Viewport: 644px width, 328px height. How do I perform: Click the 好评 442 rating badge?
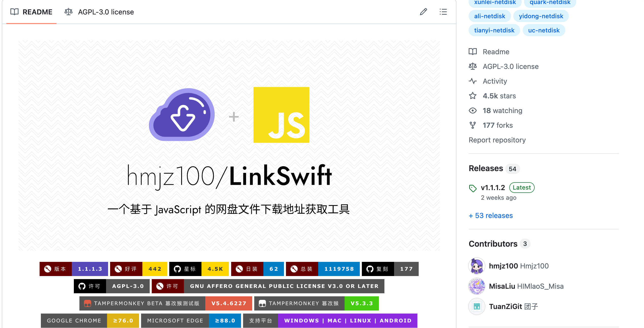(x=139, y=269)
